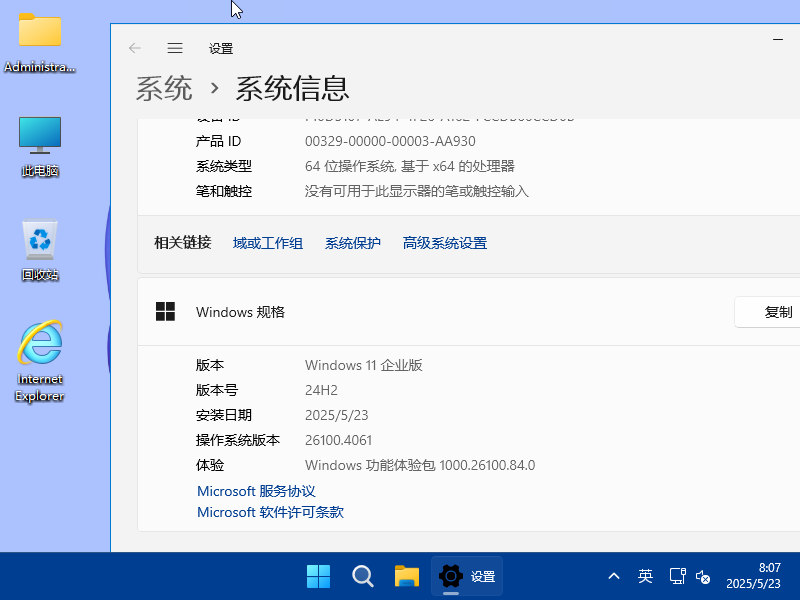Image resolution: width=800 pixels, height=600 pixels.
Task: Open the Settings hamburger navigation menu
Action: pos(175,48)
